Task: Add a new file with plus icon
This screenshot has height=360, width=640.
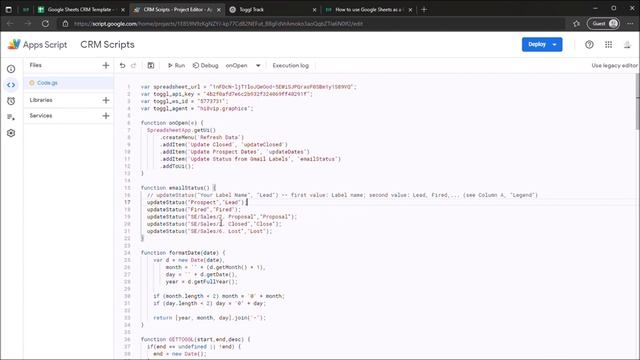Action: (106, 65)
